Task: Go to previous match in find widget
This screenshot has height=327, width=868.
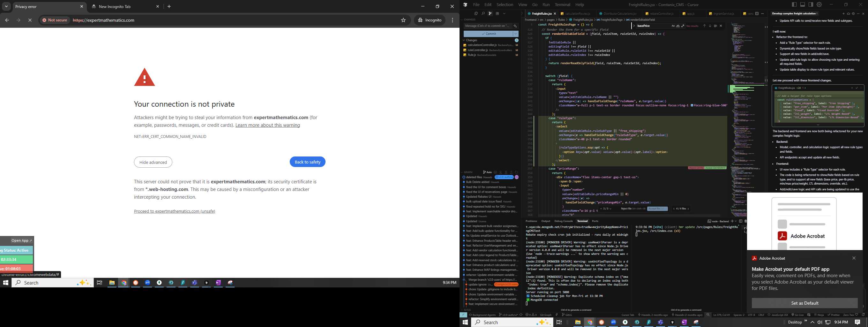Action: coord(705,26)
